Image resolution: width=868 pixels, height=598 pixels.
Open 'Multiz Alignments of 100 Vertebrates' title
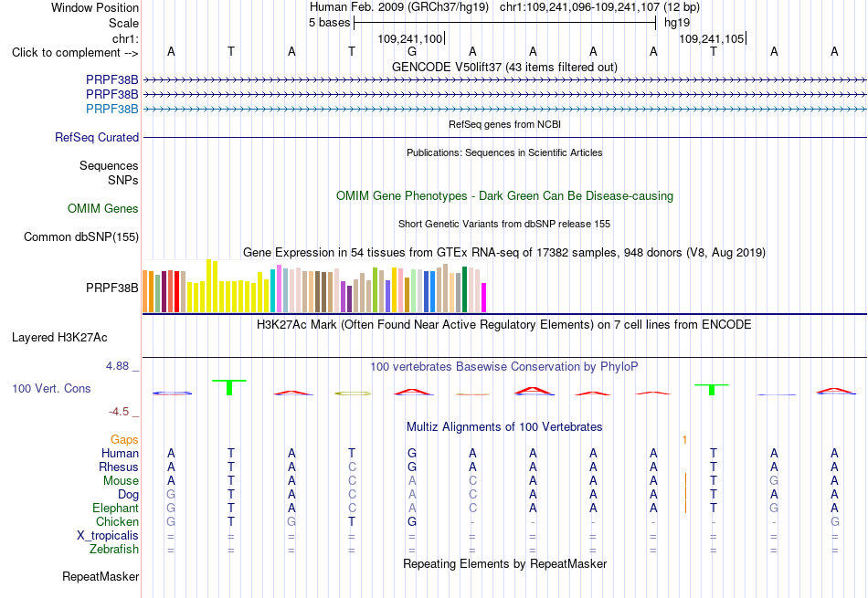504,427
